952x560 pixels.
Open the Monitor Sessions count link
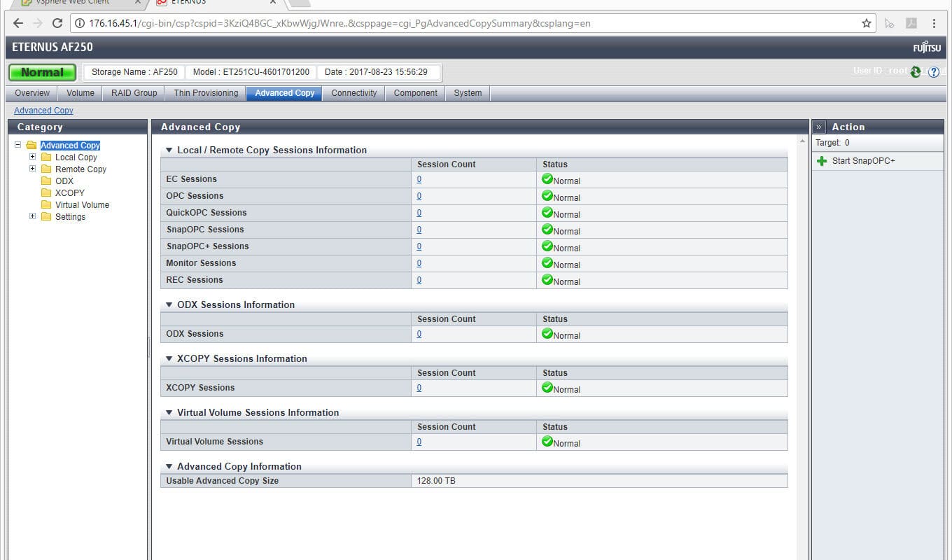(x=419, y=263)
